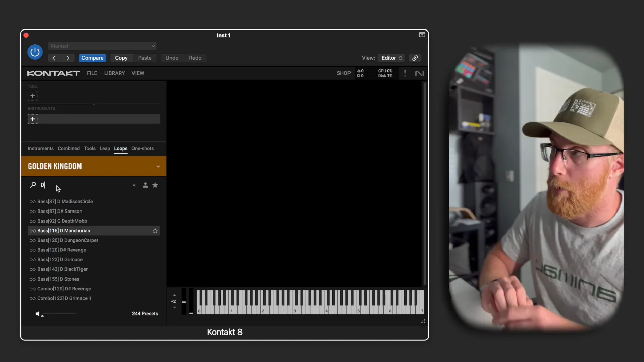Select Bass[92] G DepthMobb loop
644x362 pixels.
pyautogui.click(x=94, y=221)
